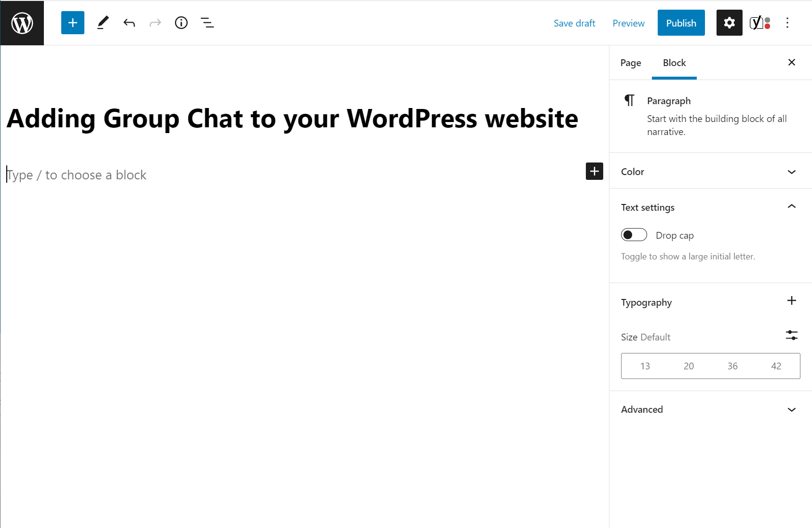Click the 'Size Default' label
The width and height of the screenshot is (812, 528).
tap(646, 337)
